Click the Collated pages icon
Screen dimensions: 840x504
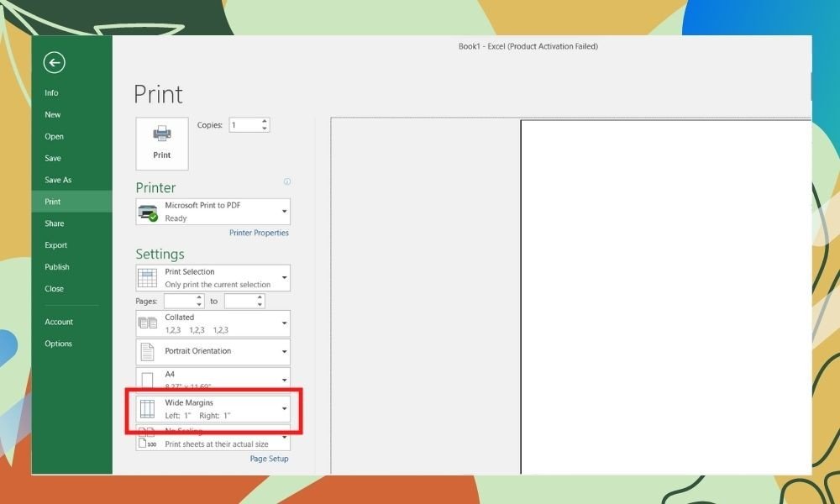click(148, 323)
